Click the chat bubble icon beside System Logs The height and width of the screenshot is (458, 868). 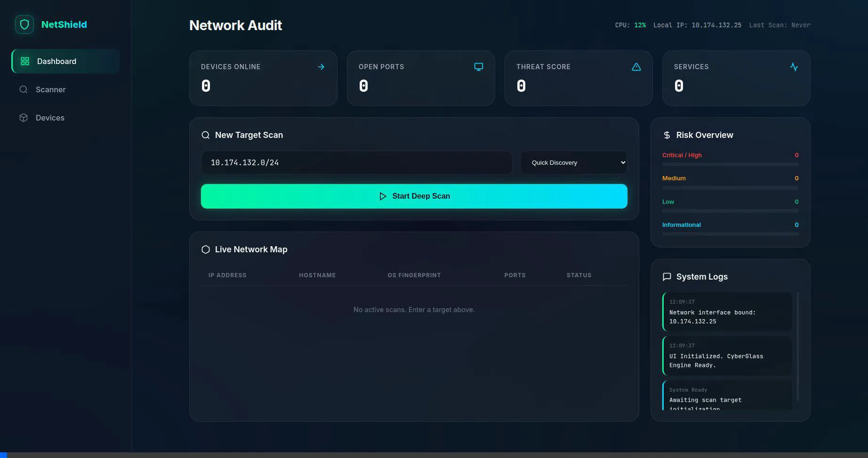(x=667, y=277)
